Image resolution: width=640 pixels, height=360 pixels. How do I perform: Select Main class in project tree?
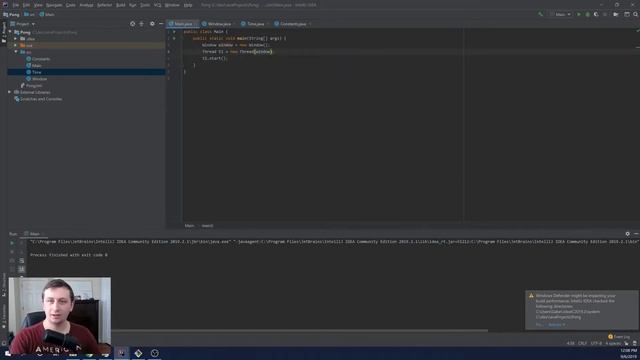click(36, 65)
